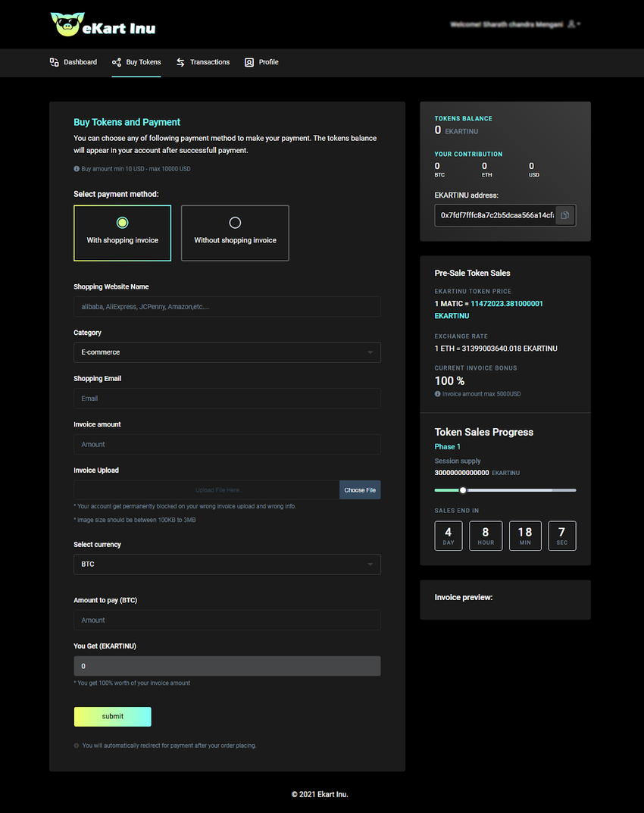Open the user account menu icon
The height and width of the screenshot is (813, 644).
point(574,23)
